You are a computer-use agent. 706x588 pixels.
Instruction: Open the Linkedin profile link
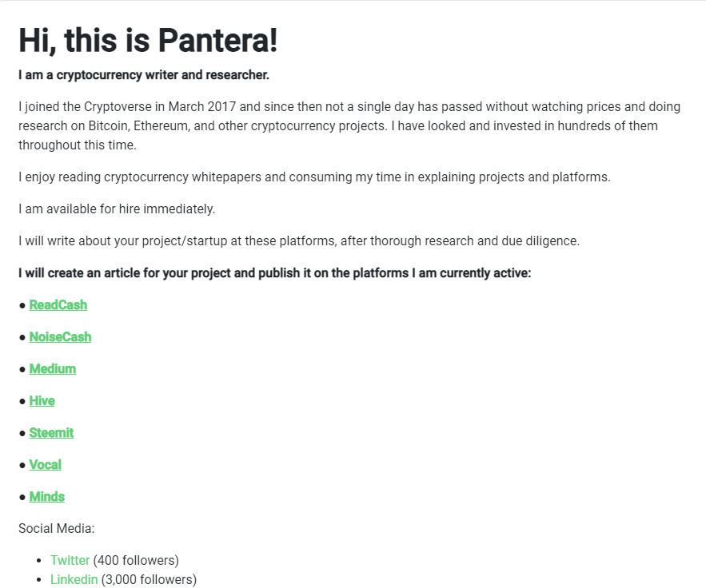pos(74,579)
